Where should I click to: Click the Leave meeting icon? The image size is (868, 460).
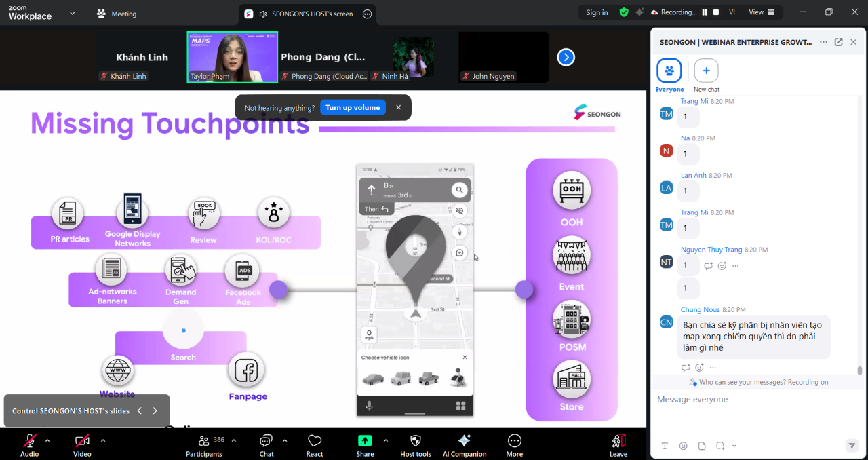tap(618, 441)
